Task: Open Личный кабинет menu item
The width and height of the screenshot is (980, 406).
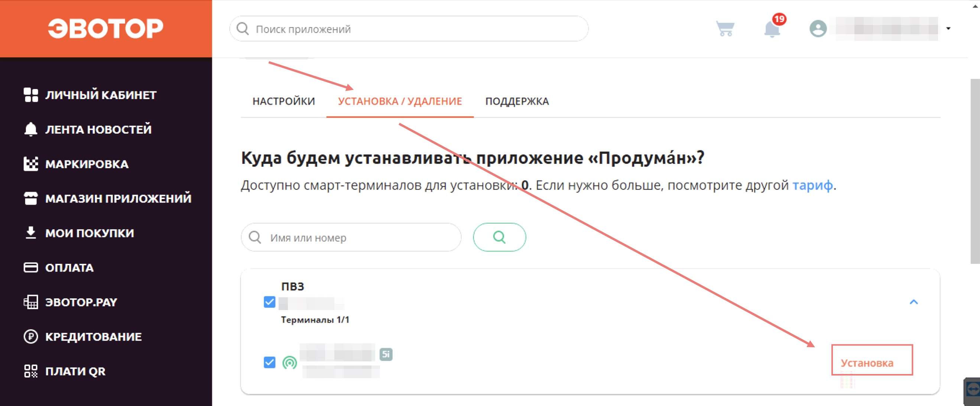Action: pos(101,95)
